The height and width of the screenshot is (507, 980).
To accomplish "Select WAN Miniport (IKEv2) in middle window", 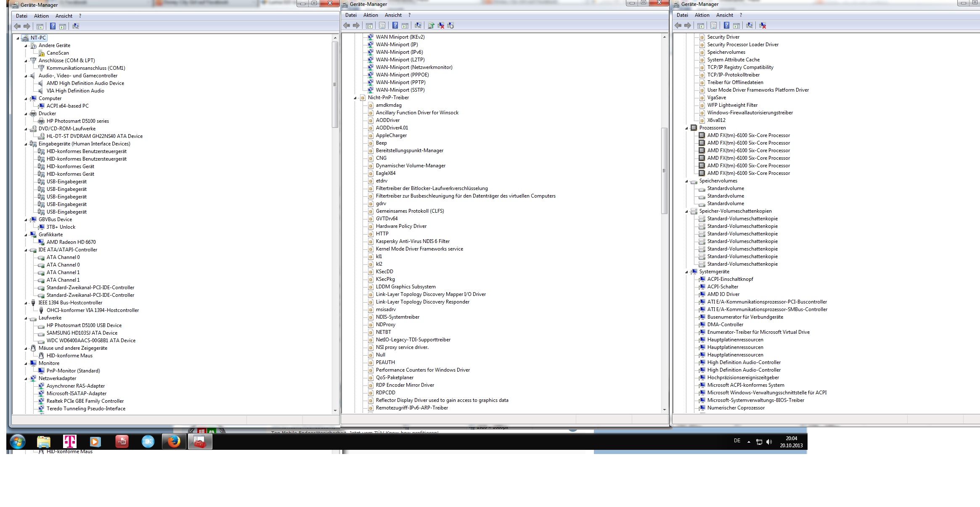I will (x=400, y=37).
